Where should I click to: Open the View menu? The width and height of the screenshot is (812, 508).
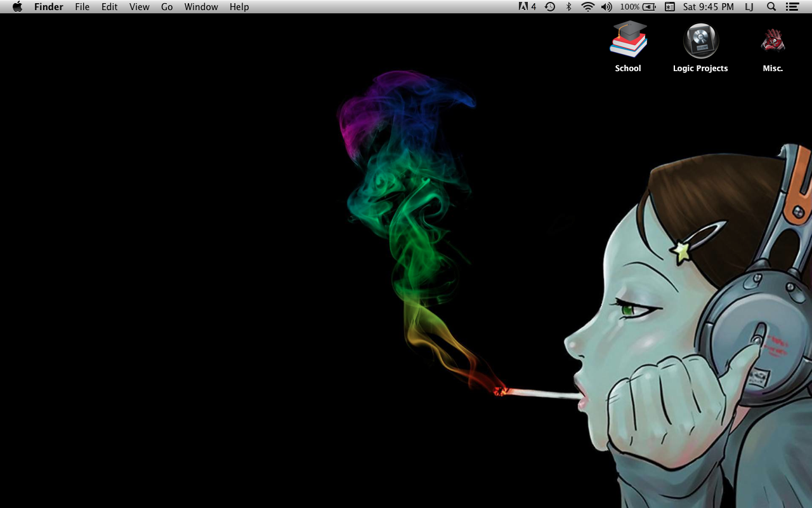(x=140, y=7)
